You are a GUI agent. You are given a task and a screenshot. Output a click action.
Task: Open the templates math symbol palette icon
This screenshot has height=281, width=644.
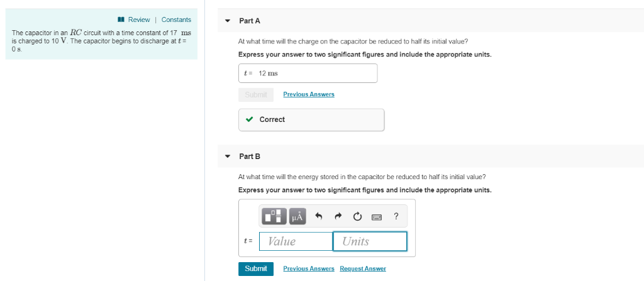(274, 216)
